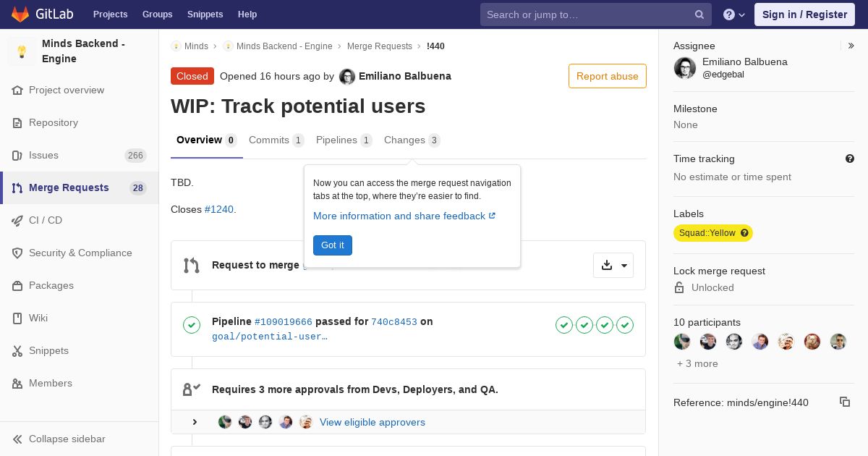Open pipeline #109019666 link

[284, 322]
